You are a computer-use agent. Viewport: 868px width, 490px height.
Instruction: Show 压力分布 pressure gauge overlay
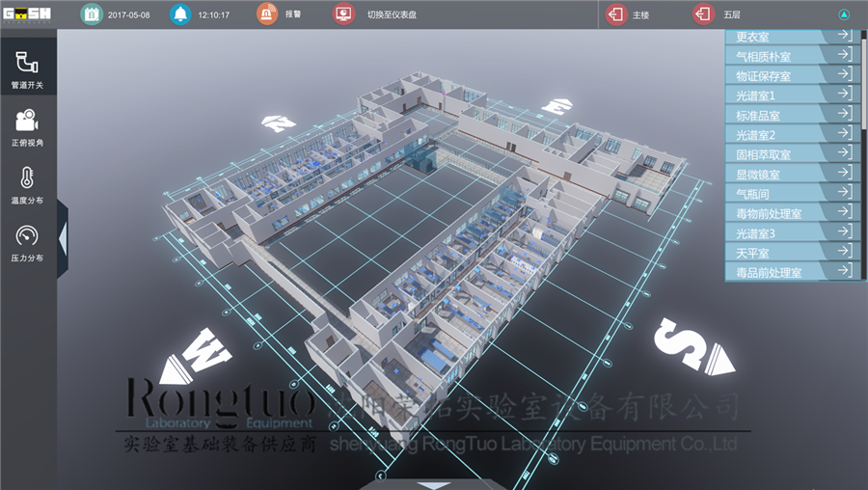(27, 242)
